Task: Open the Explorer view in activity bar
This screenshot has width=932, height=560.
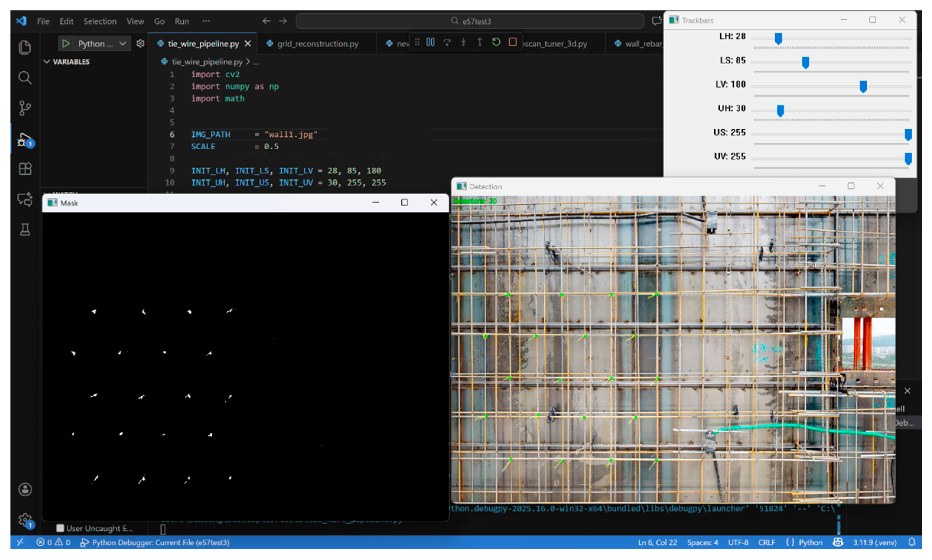Action: pyautogui.click(x=25, y=48)
